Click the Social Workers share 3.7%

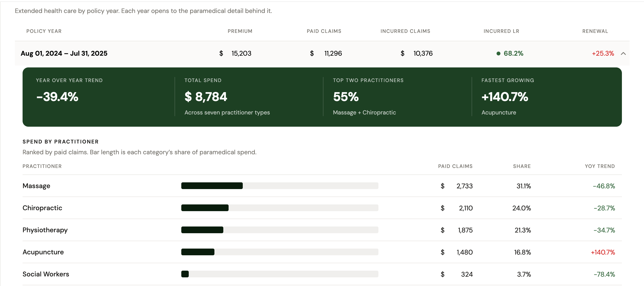pos(524,274)
